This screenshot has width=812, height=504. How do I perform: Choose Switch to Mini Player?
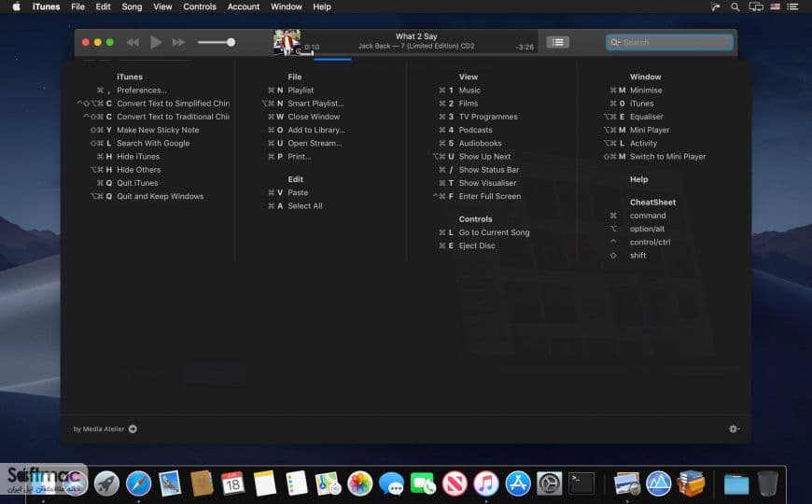click(667, 157)
